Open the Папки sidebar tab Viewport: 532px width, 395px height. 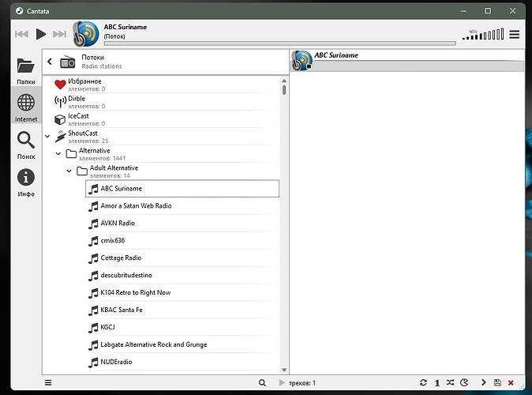26,71
